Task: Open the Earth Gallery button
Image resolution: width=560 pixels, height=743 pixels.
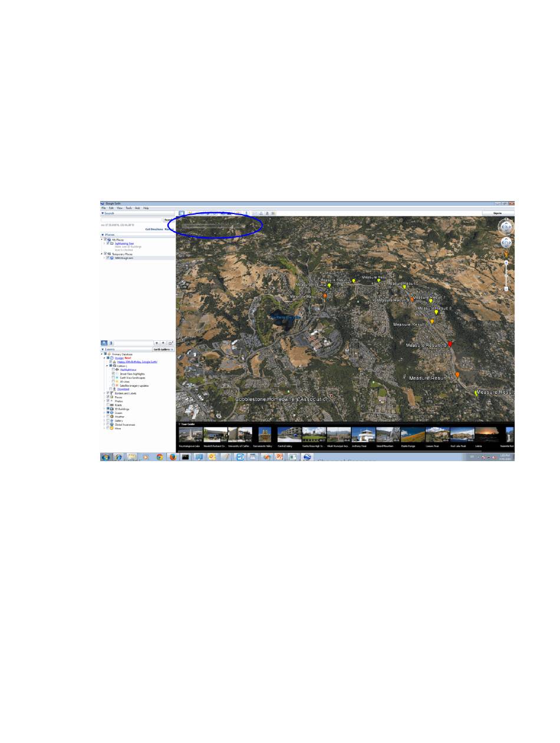Action: (x=163, y=350)
